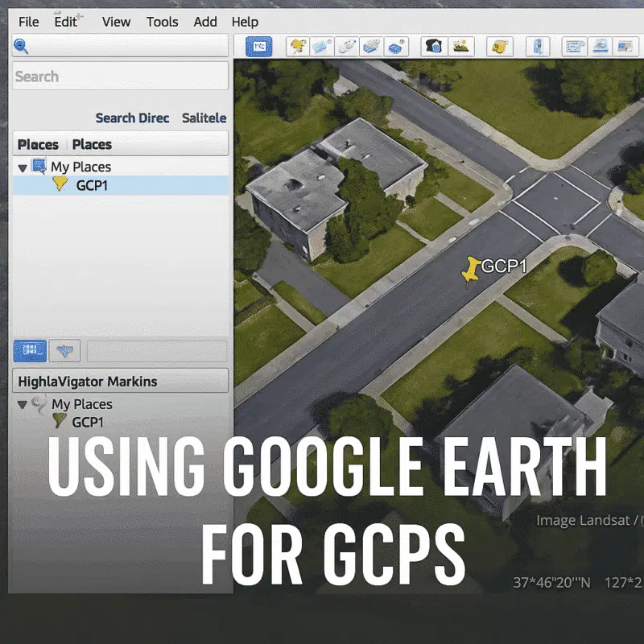Image resolution: width=644 pixels, height=644 pixels.
Task: Click the white Add Path toolbar icon
Action: (x=347, y=47)
